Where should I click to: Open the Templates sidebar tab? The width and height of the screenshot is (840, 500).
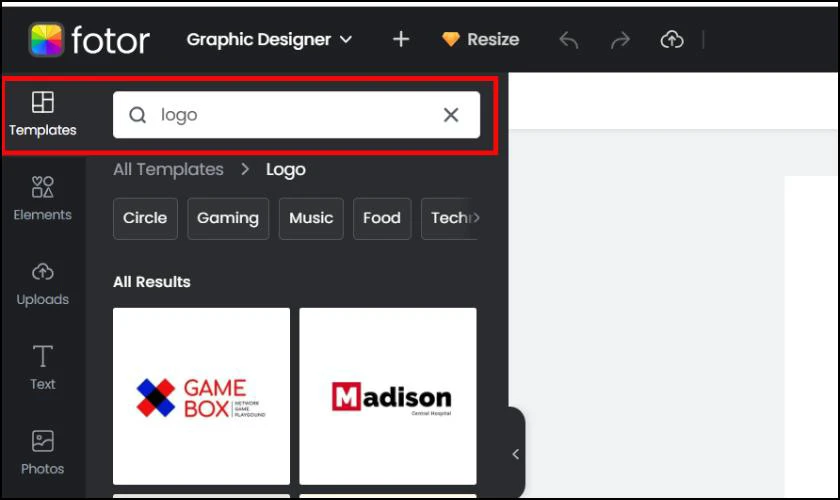pos(43,114)
